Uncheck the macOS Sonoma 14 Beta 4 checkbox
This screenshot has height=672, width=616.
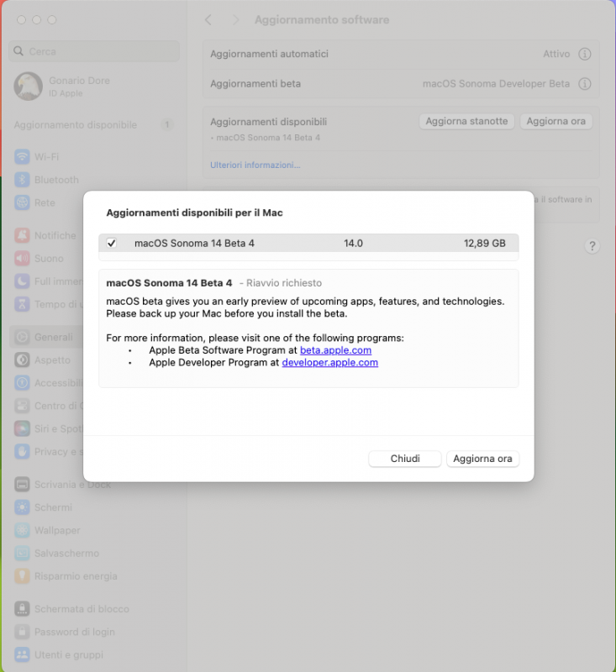(x=112, y=243)
